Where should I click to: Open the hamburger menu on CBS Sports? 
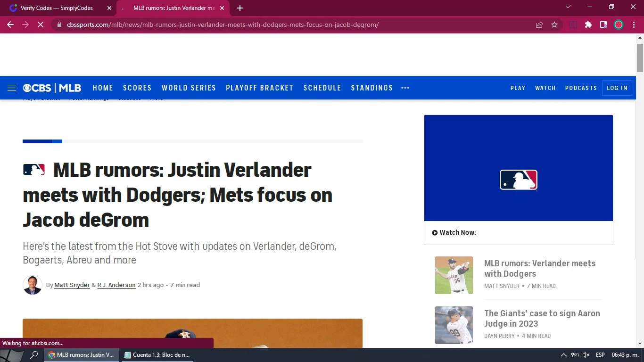click(x=12, y=88)
